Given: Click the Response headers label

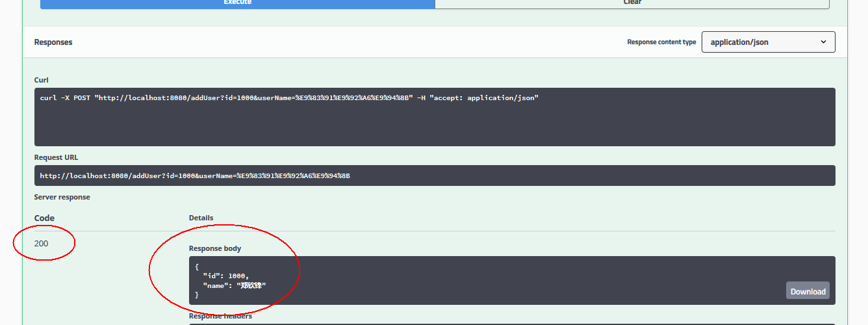Looking at the screenshot, I should click(x=220, y=317).
